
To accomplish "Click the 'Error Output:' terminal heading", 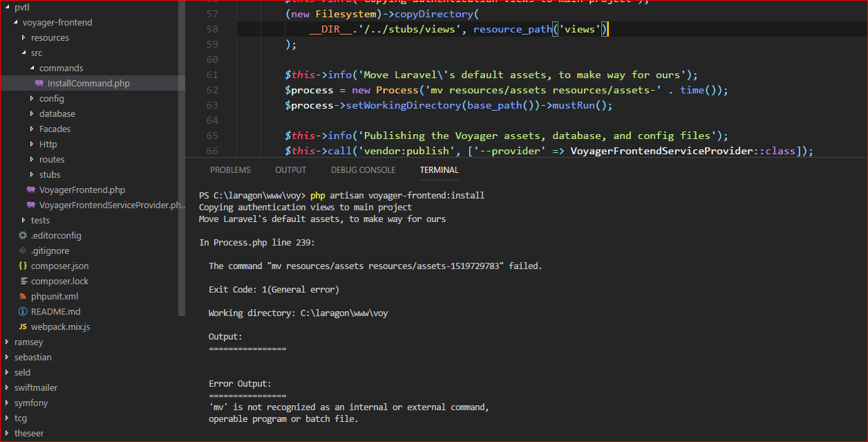I will click(240, 384).
